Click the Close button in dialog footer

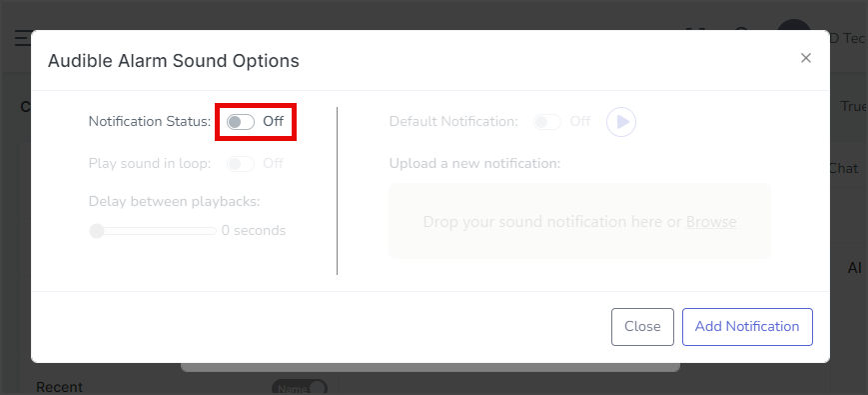[x=642, y=327]
